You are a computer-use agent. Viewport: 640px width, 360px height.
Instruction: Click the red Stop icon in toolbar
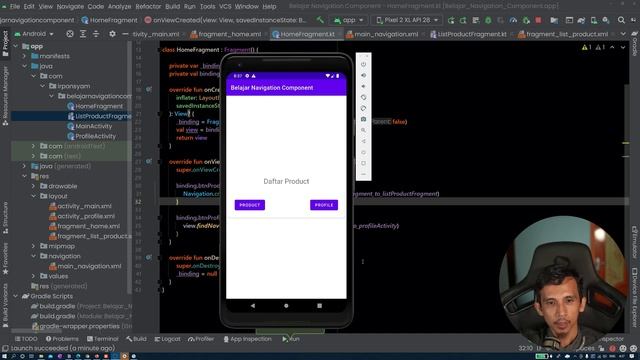[538, 20]
